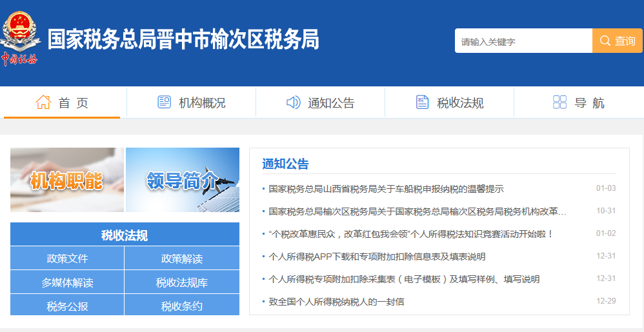Viewport: 644px width, 332px height.
Task: Click the China Tax emblem logo
Action: pyautogui.click(x=21, y=39)
